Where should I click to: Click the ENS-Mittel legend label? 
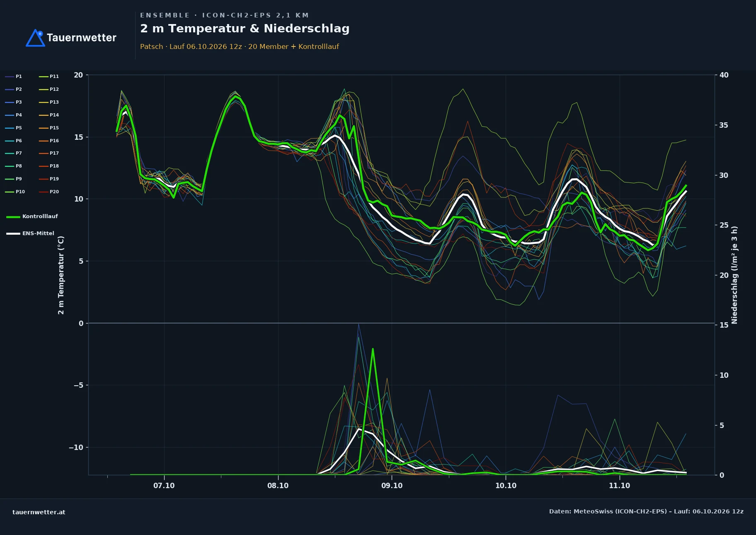38,233
